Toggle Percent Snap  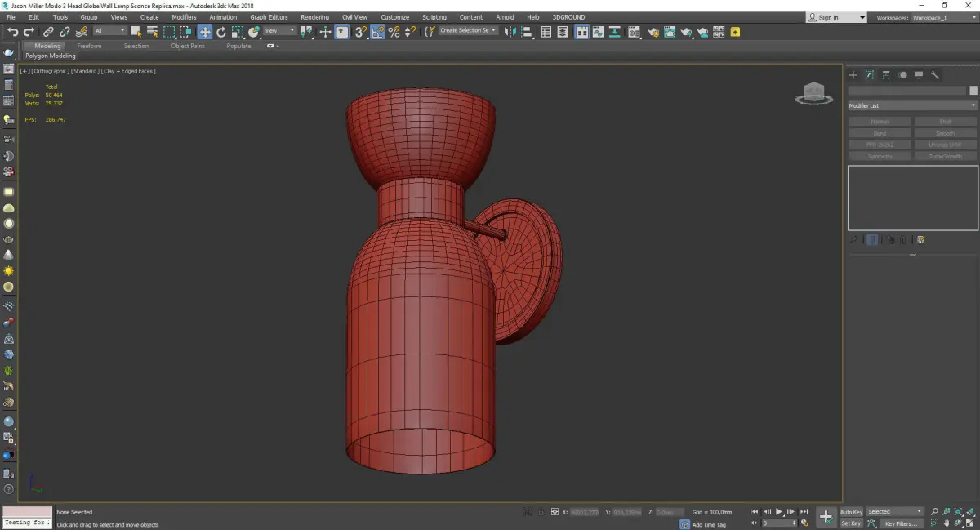394,32
